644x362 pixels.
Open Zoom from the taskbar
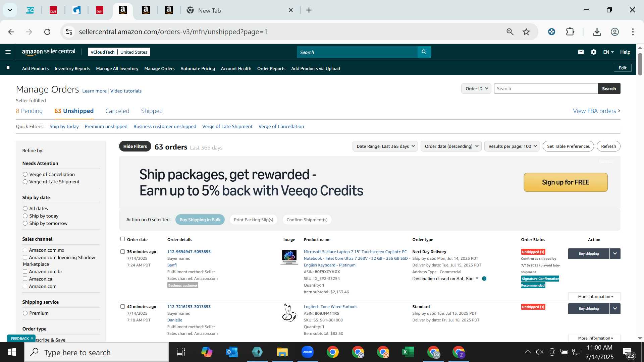click(x=307, y=352)
